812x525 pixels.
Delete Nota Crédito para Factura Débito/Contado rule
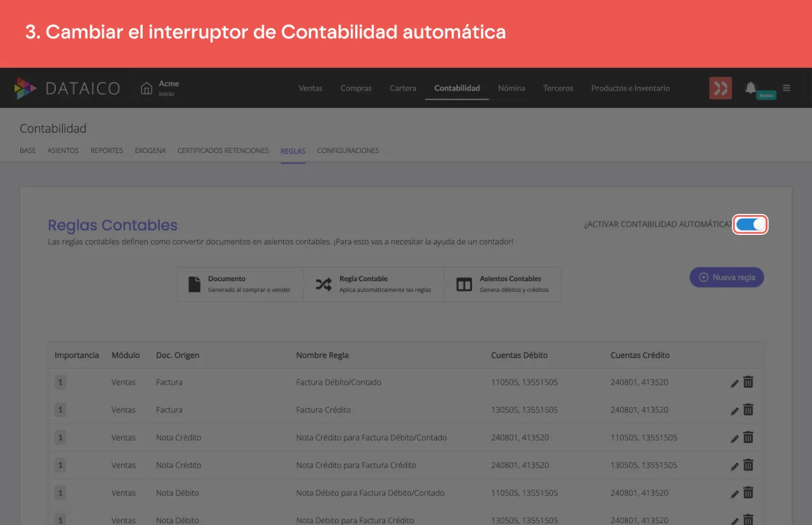click(749, 437)
